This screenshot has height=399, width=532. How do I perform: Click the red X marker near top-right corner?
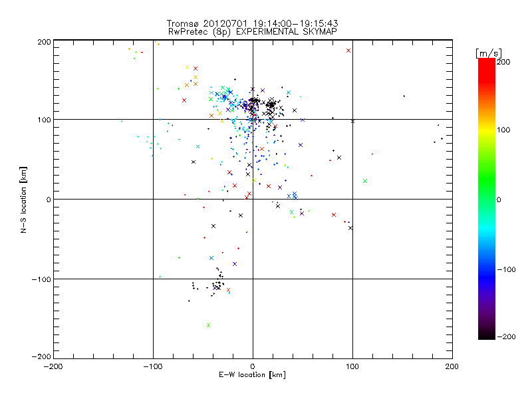pyautogui.click(x=348, y=51)
